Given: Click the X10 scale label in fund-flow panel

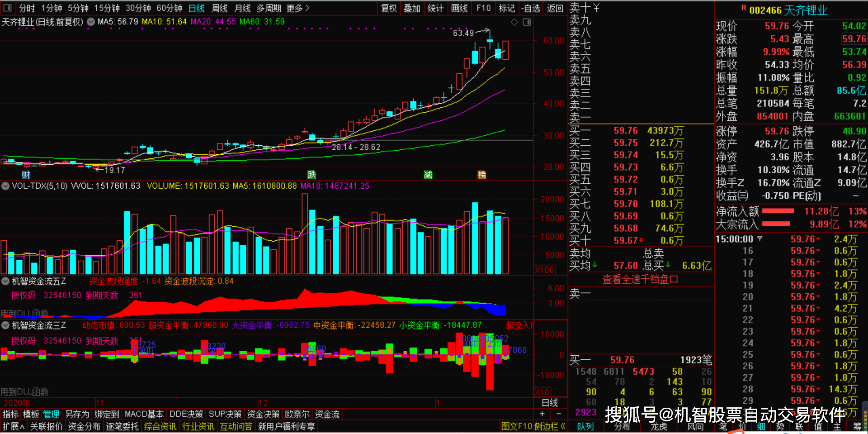Looking at the screenshot, I should [x=542, y=392].
